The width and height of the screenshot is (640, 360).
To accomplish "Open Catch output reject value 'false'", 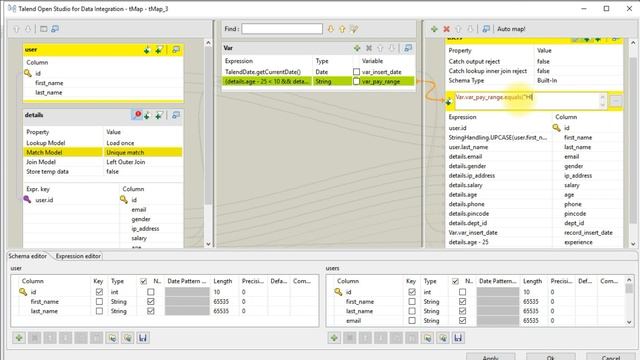I will tap(578, 61).
